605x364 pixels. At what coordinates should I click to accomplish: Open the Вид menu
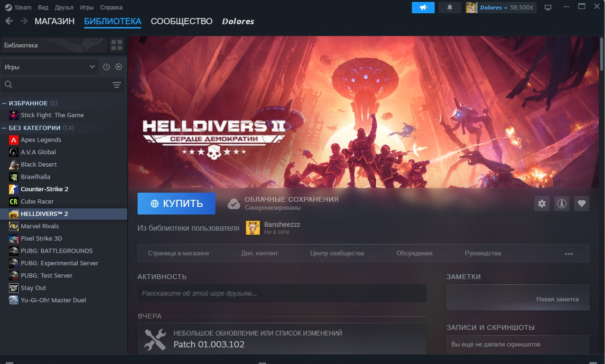43,7
